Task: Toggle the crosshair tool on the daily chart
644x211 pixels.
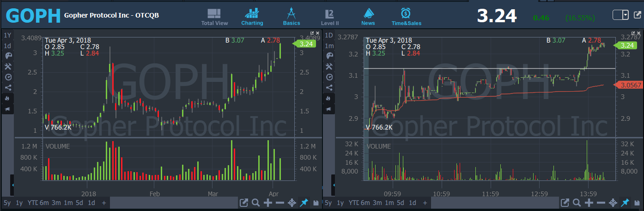Action: (x=292, y=203)
